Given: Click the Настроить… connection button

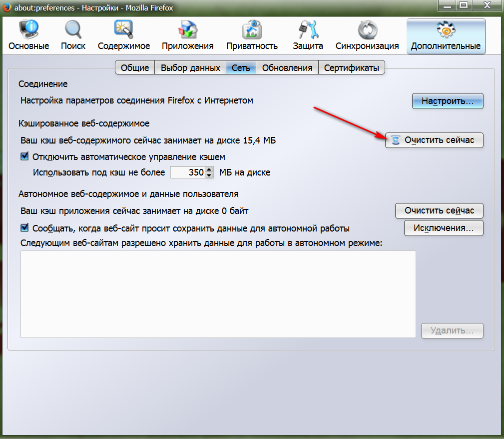Looking at the screenshot, I should click(x=448, y=101).
